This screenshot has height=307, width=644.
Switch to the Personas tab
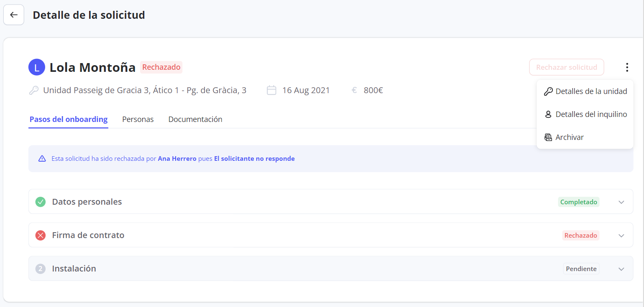pyautogui.click(x=138, y=119)
